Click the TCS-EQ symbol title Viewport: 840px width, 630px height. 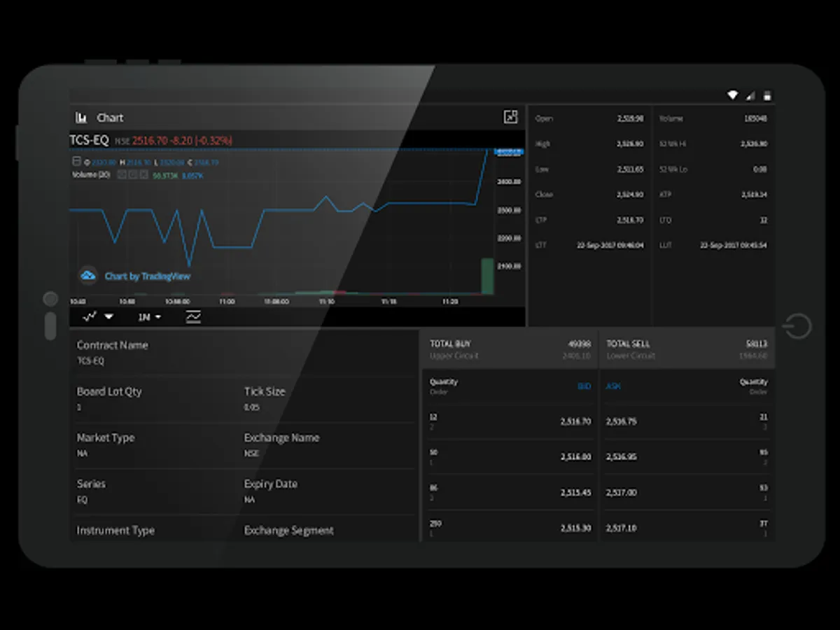(x=89, y=140)
